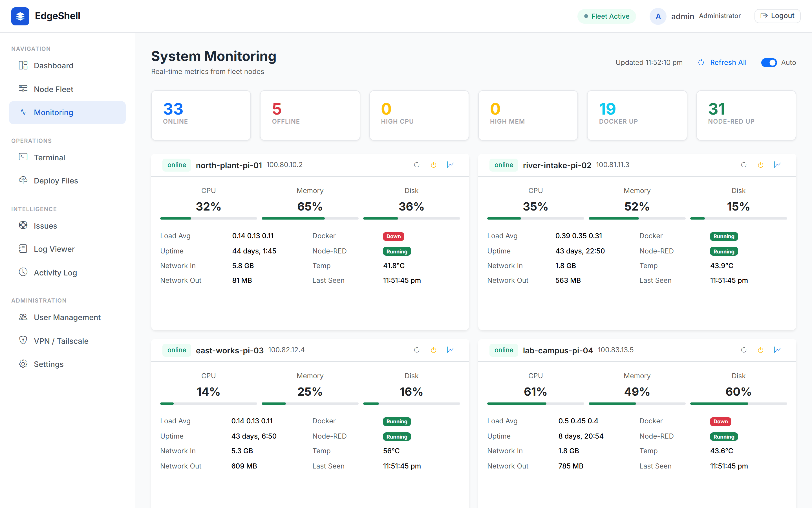The height and width of the screenshot is (508, 812).
Task: Open Log Viewer
Action: [67, 249]
